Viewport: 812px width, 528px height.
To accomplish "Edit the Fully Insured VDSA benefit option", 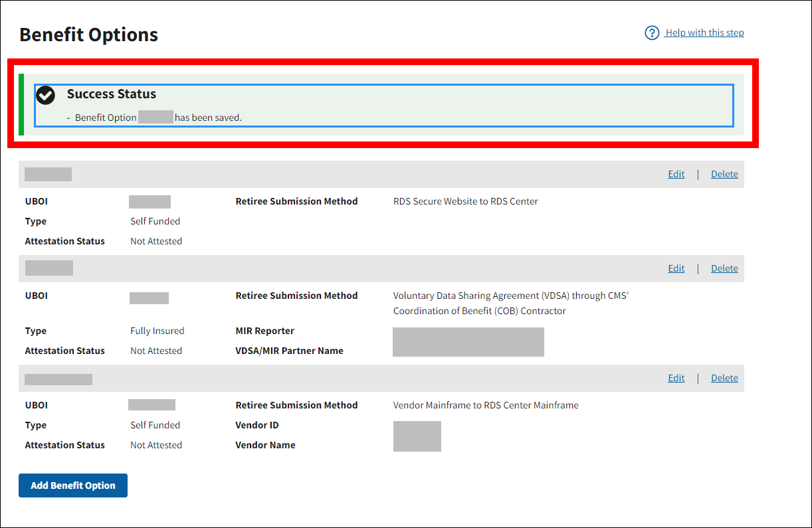I will tap(676, 268).
